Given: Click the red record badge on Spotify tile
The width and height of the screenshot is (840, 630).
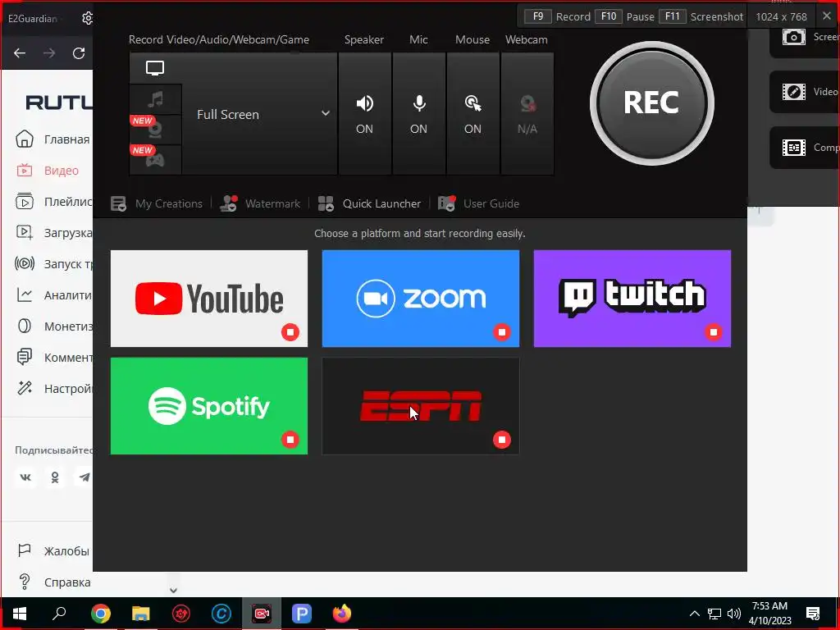Looking at the screenshot, I should click(x=290, y=440).
